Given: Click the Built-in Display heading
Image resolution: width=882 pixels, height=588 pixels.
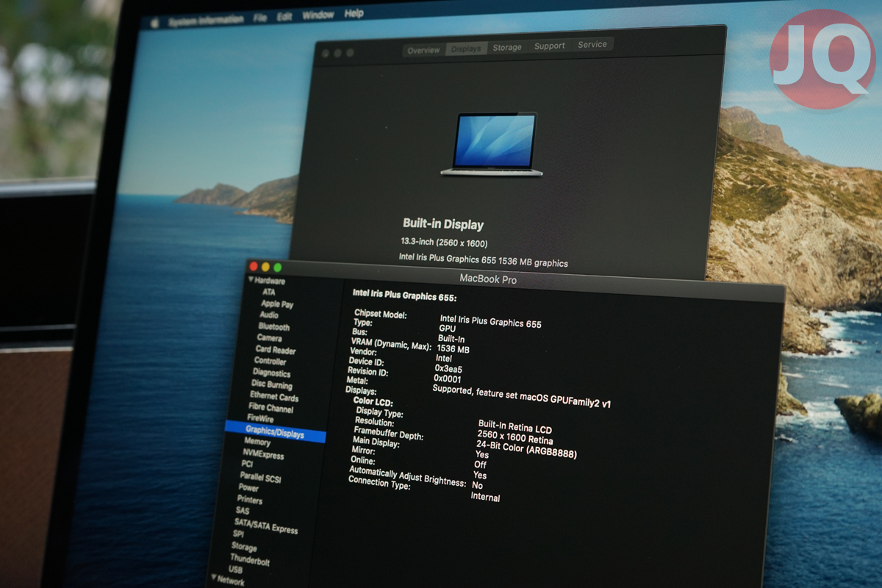Looking at the screenshot, I should [x=443, y=224].
